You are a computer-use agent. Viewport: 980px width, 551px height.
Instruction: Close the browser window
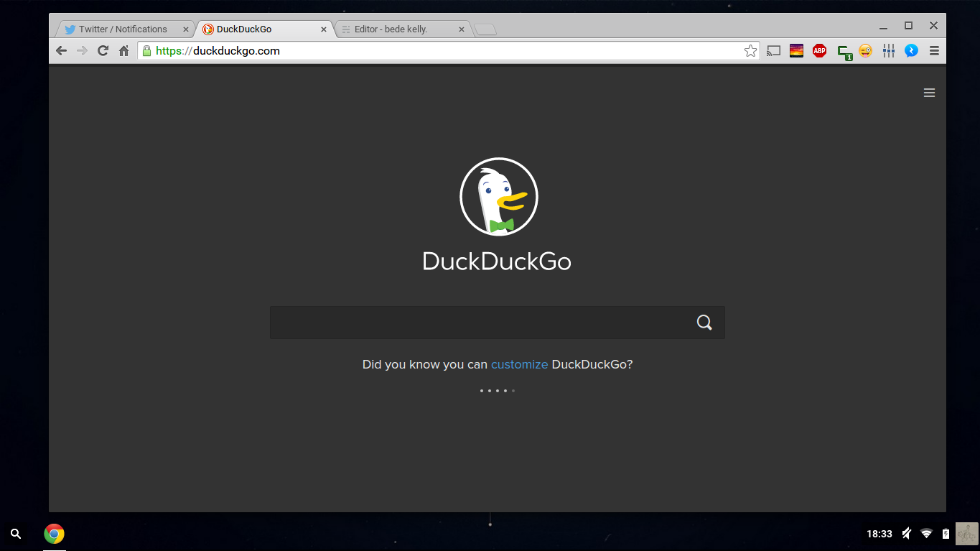933,26
